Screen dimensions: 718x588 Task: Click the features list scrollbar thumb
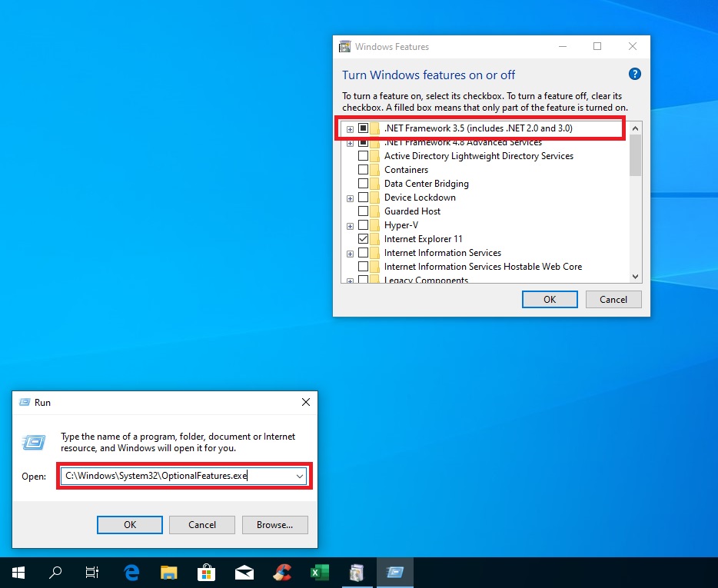[635, 156]
